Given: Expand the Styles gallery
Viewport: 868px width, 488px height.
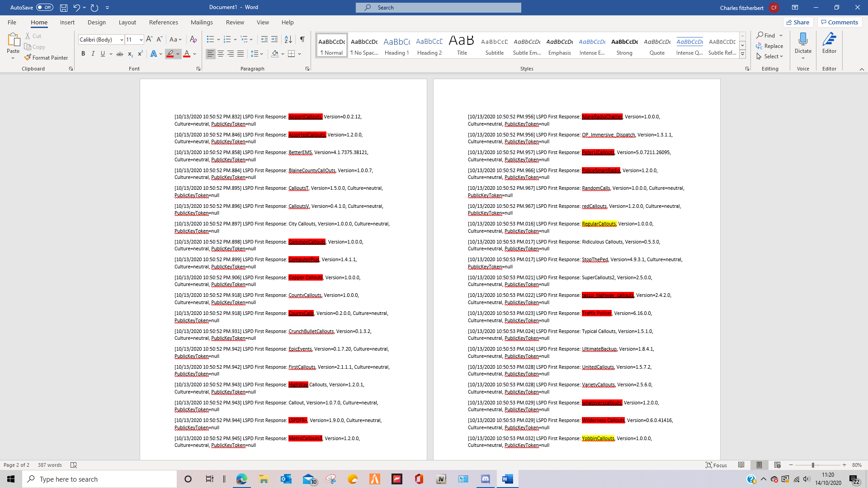Looking at the screenshot, I should click(742, 54).
